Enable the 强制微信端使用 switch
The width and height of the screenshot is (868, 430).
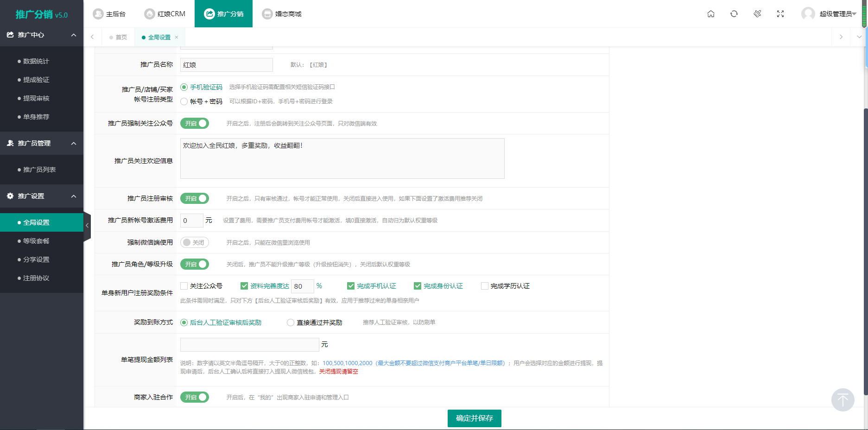click(x=195, y=242)
